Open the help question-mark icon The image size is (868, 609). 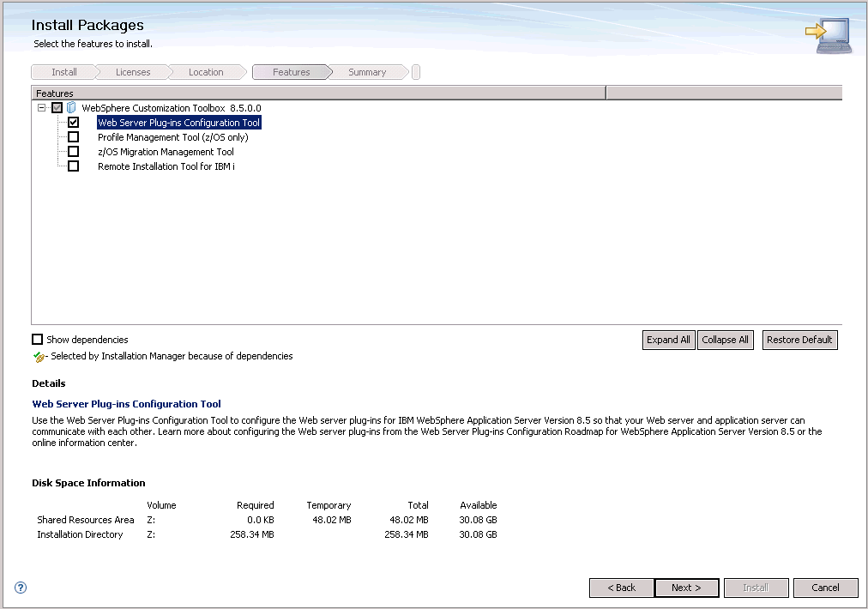pyautogui.click(x=21, y=588)
